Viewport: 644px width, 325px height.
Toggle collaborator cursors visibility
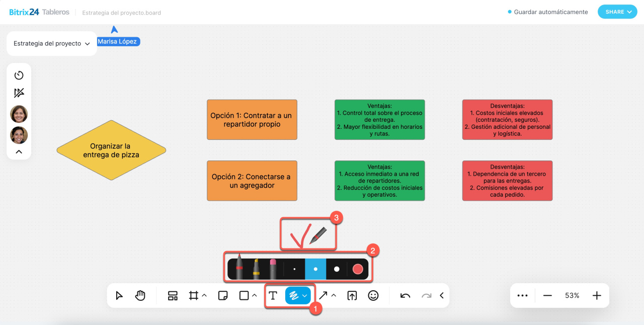[x=19, y=93]
